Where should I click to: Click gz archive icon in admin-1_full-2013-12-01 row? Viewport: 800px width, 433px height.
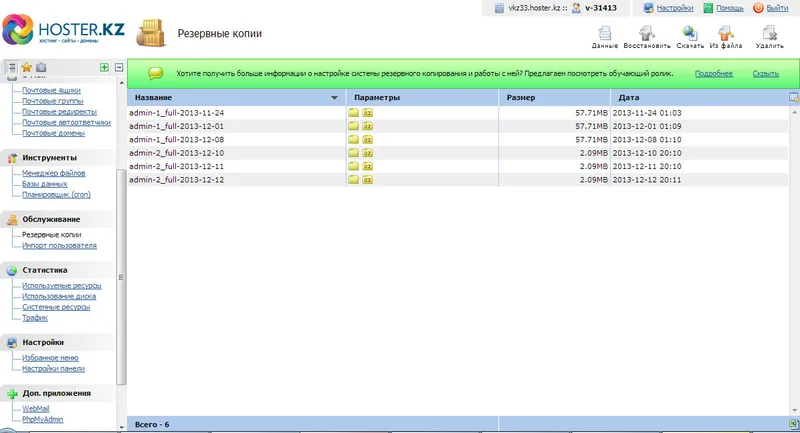[x=367, y=126]
